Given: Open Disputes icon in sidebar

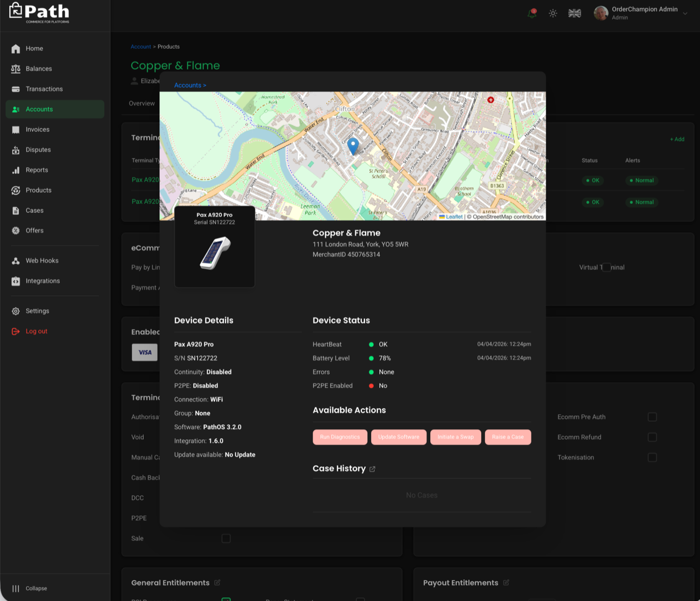Looking at the screenshot, I should 16,150.
